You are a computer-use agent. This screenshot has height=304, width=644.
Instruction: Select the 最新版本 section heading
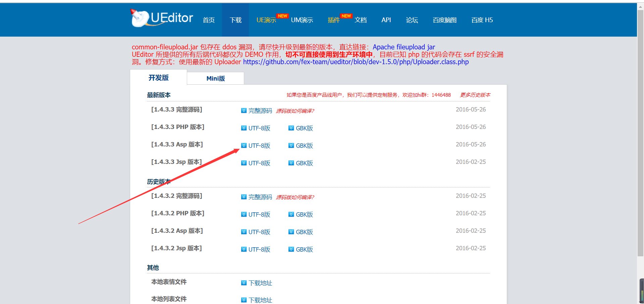pyautogui.click(x=159, y=95)
